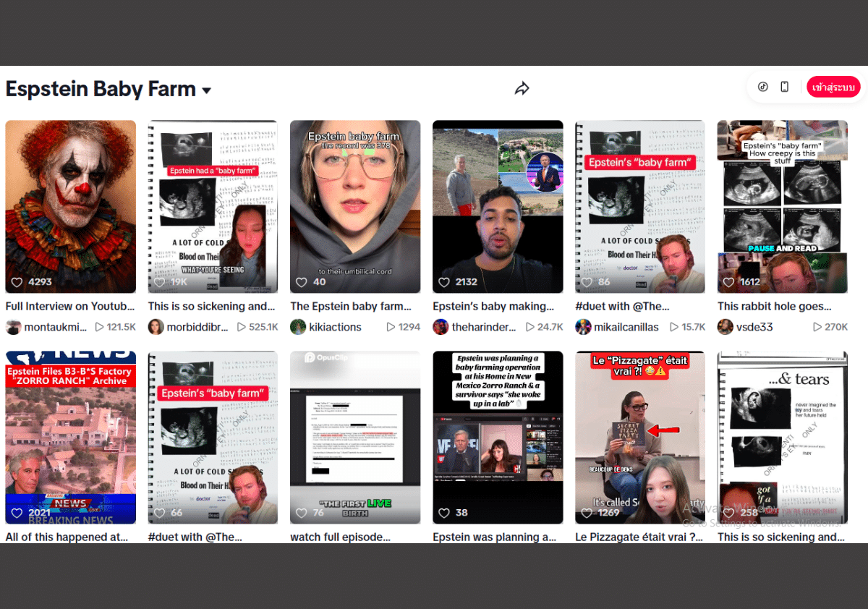The height and width of the screenshot is (609, 868).
Task: Click the TikTok coin icon at top right
Action: 762,87
